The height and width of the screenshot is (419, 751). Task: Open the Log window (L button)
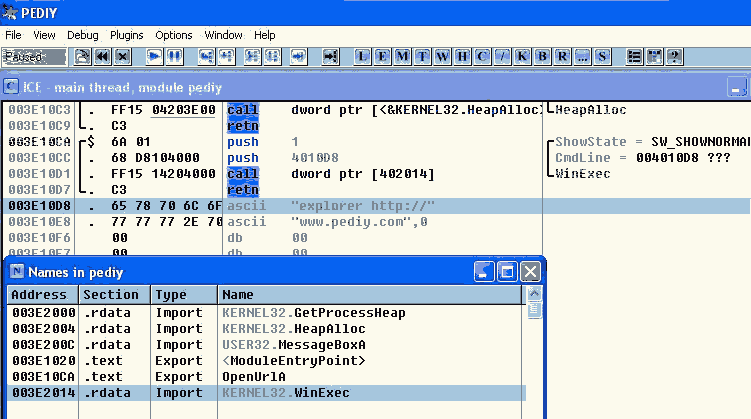click(364, 56)
